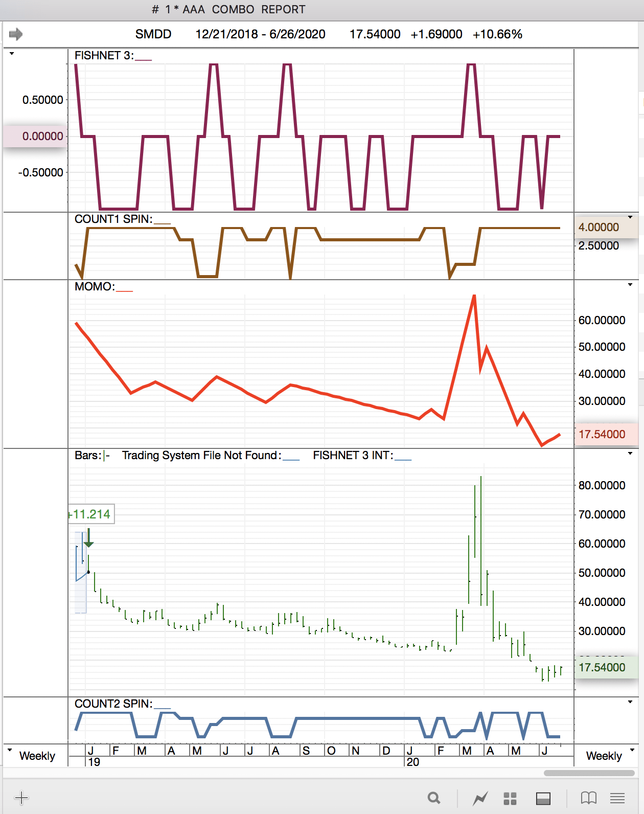Click the horizontal scrollbar thumb
Viewport: 644px width, 814px height.
(589, 773)
